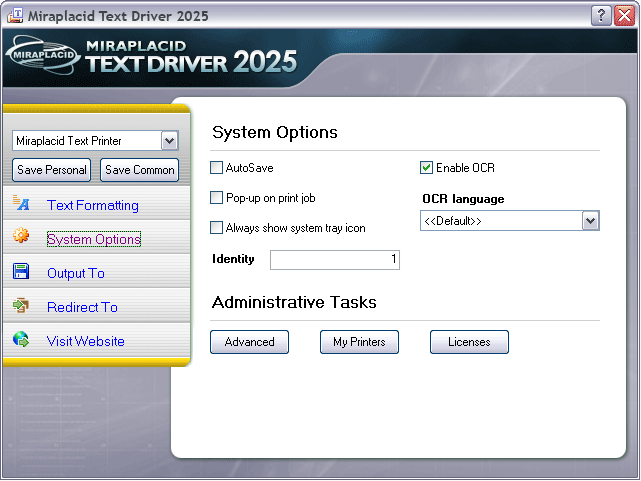Click into the Identity input field
The width and height of the screenshot is (641, 481).
click(335, 260)
